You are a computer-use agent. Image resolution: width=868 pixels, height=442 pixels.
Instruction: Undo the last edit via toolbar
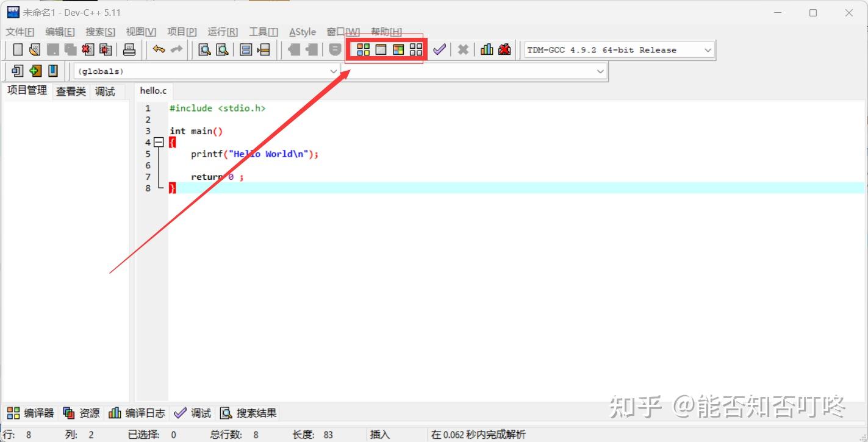pos(159,50)
